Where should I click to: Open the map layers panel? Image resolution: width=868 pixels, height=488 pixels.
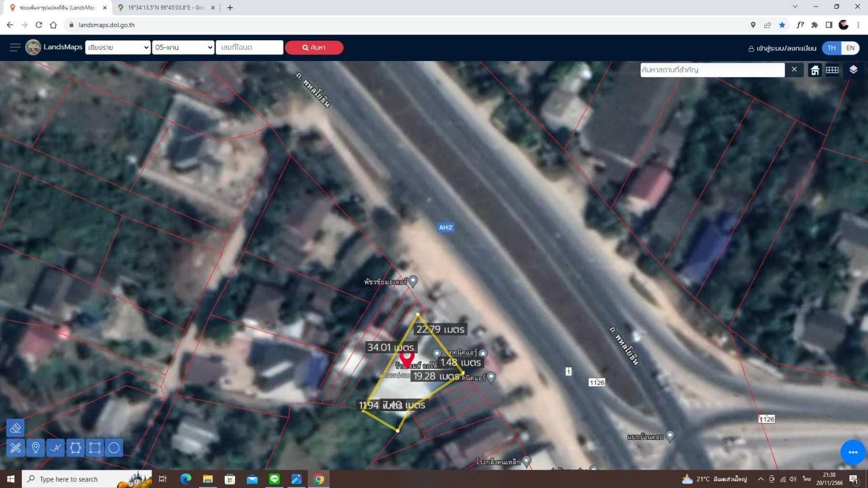pos(853,70)
